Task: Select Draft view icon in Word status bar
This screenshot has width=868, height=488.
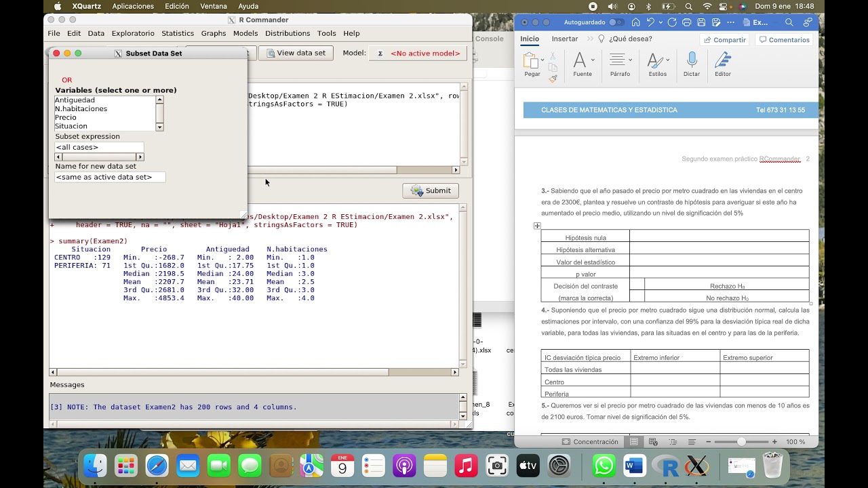Action: [x=692, y=442]
